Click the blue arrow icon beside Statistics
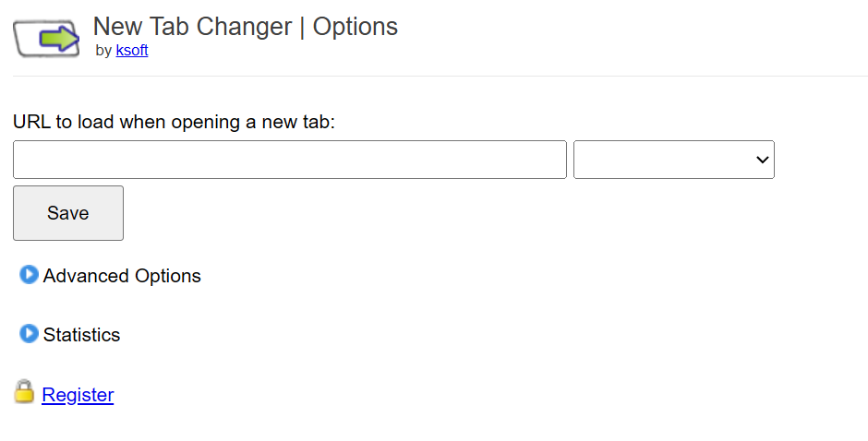 click(29, 333)
